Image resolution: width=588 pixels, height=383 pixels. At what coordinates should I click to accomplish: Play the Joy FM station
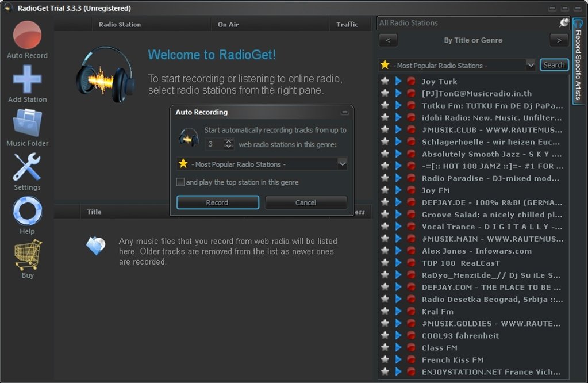click(398, 190)
